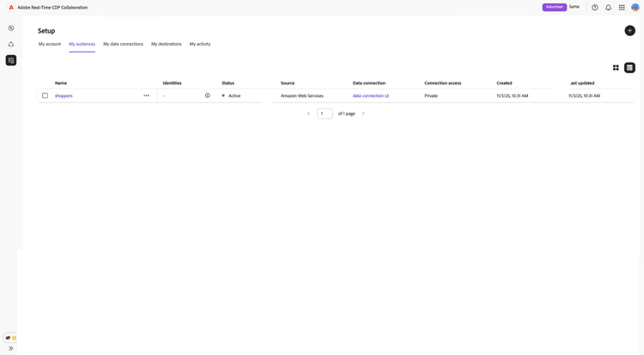Screen dimensions: 644x355
Task: Click the Identities column header
Action: [x=172, y=83]
